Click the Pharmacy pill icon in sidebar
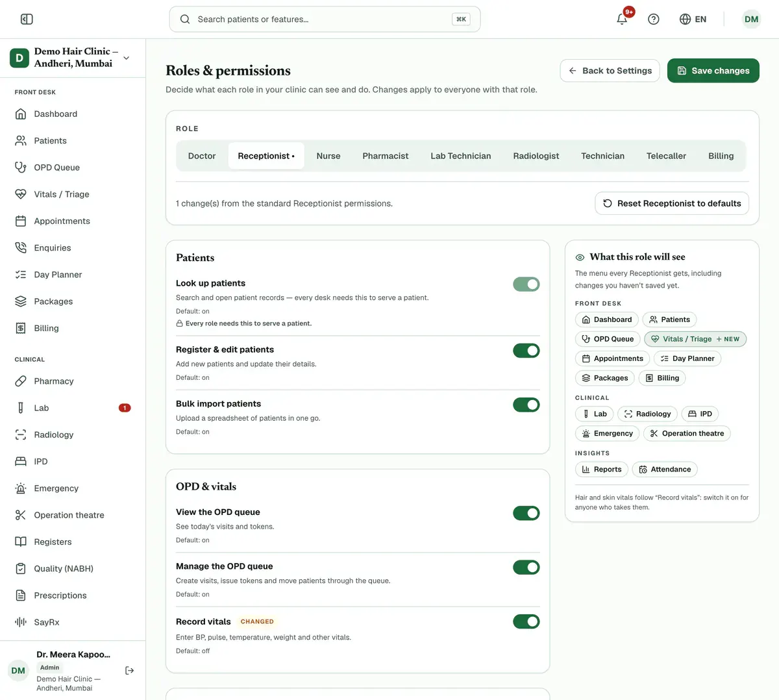This screenshot has width=779, height=700. (x=21, y=381)
